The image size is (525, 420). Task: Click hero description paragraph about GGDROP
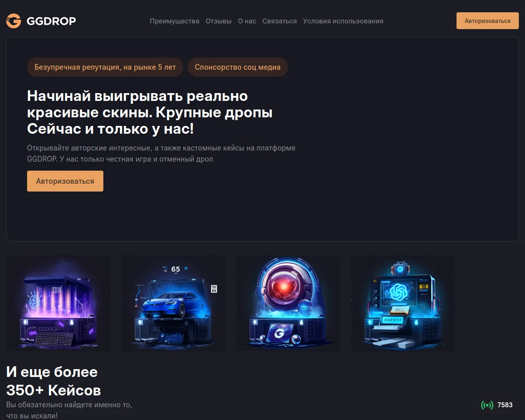pos(161,153)
